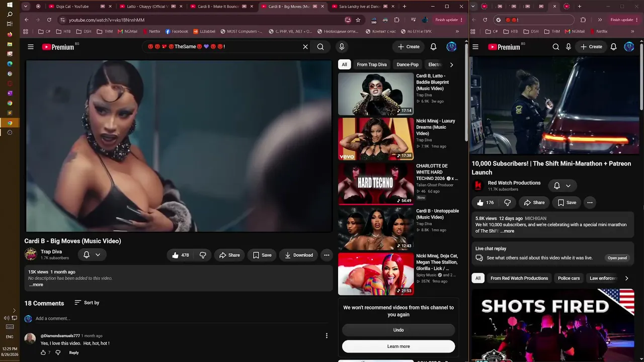The image size is (644, 362).
Task: Like the Cardi B video (478 likes)
Action: pos(180,255)
